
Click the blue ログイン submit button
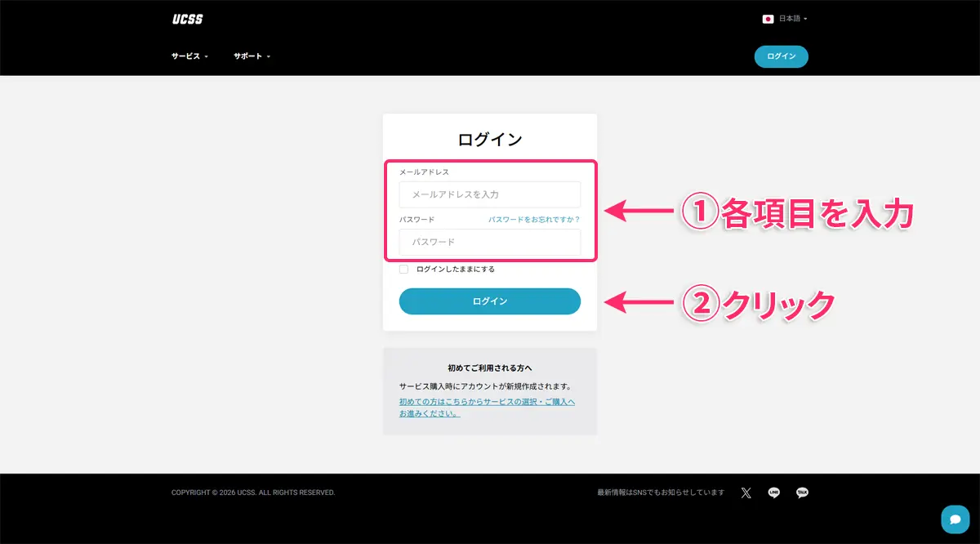tap(490, 301)
